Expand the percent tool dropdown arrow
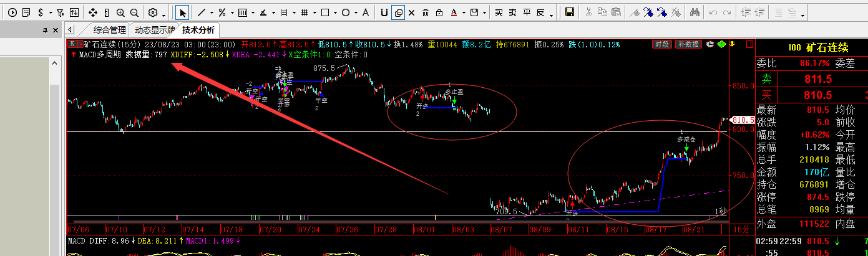The image size is (868, 256). [x=232, y=13]
